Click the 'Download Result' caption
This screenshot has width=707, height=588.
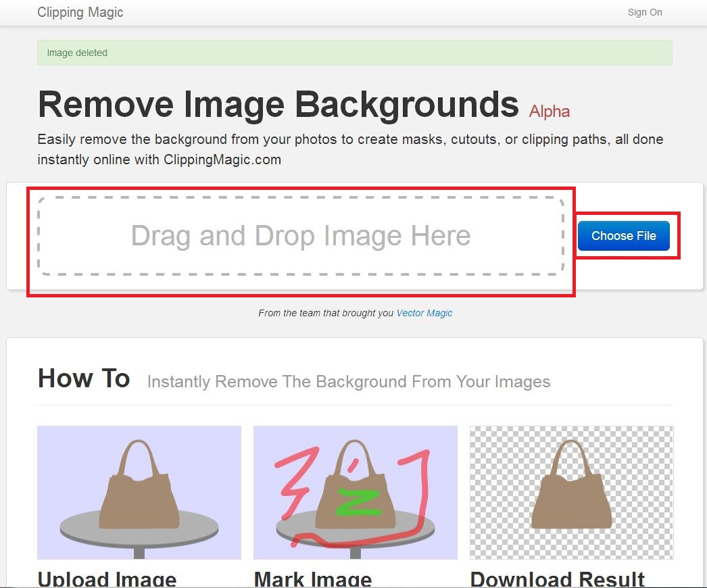click(558, 579)
